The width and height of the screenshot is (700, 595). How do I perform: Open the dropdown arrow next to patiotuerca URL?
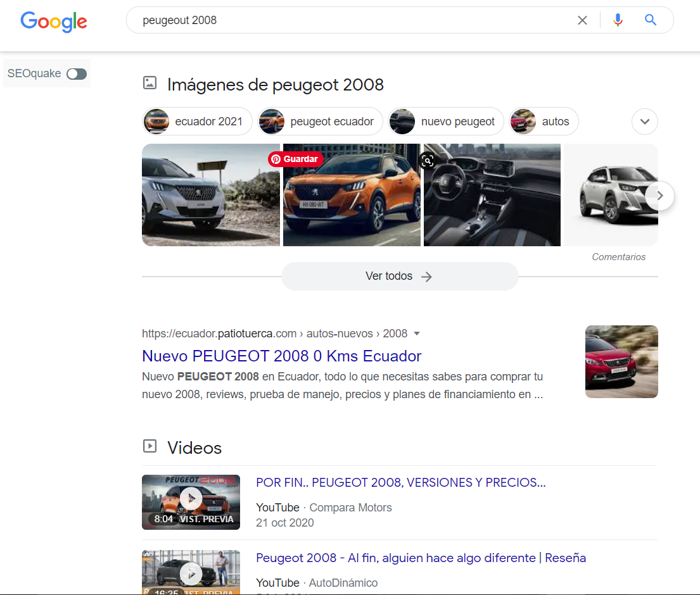click(417, 334)
